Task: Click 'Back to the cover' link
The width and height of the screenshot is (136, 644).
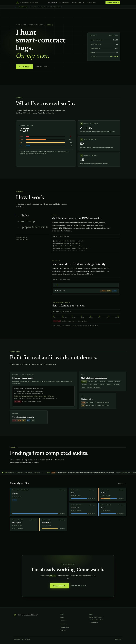Action: 79,586
